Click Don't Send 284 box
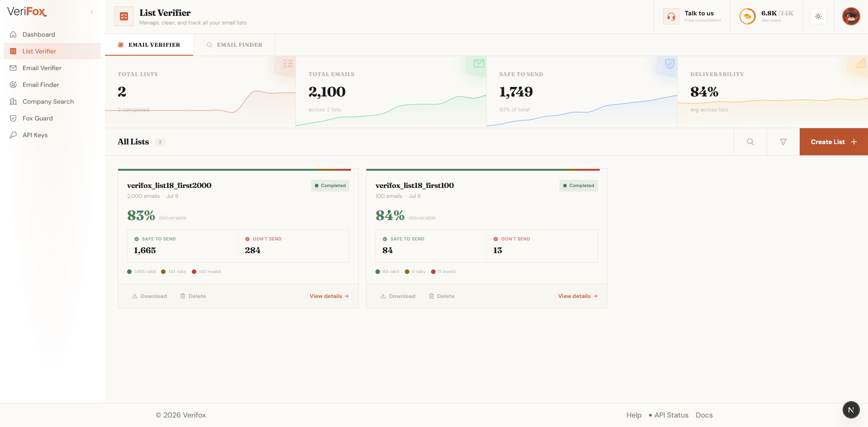 294,246
